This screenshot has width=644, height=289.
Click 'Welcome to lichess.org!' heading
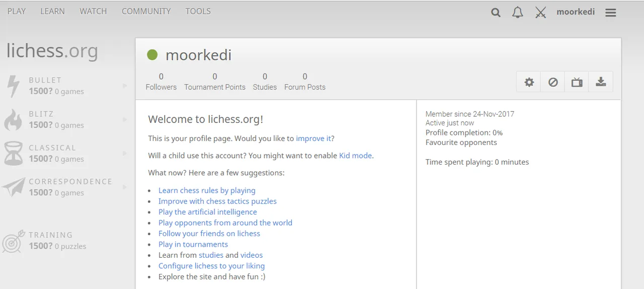pyautogui.click(x=206, y=119)
